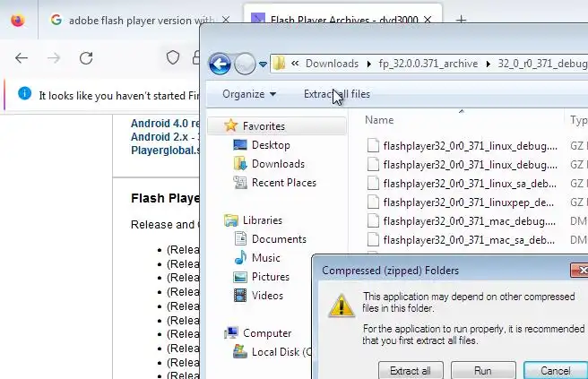Go forward in Firefox browser
Image resolution: width=588 pixels, height=379 pixels.
[x=54, y=58]
